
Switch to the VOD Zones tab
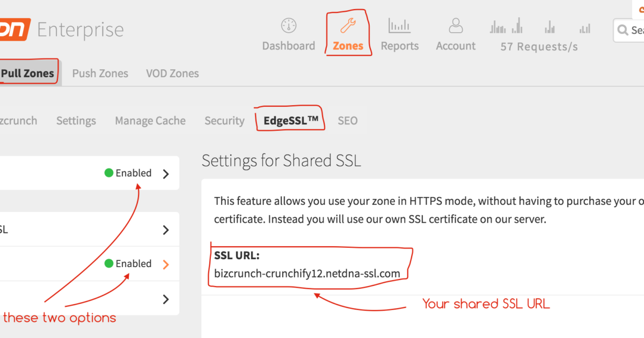(172, 74)
